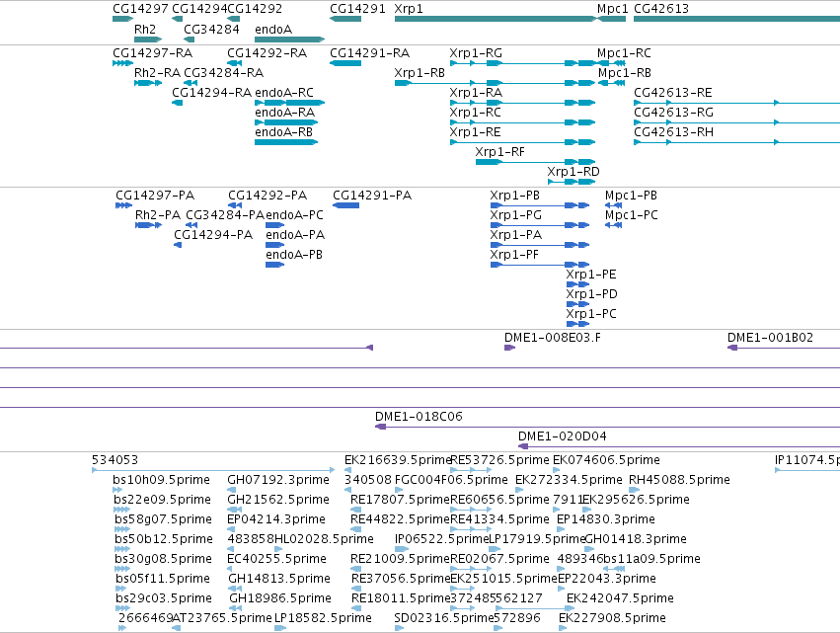The width and height of the screenshot is (840, 633).
Task: Click transcript Rh2-RA label
Action: (x=158, y=73)
